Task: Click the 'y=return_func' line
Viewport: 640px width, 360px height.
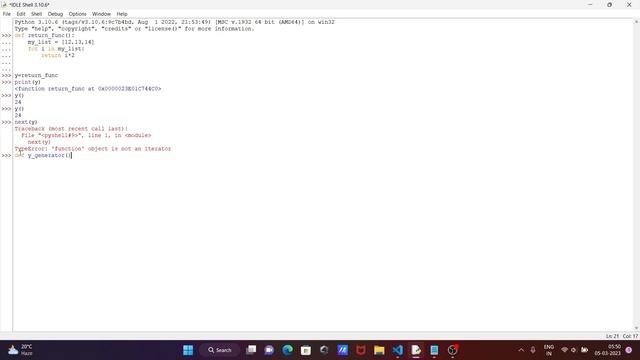Action: 36,76
